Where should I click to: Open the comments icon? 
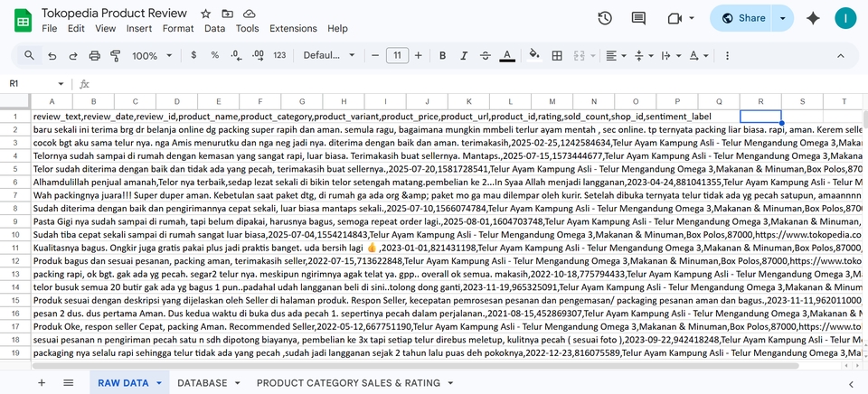[x=638, y=18]
